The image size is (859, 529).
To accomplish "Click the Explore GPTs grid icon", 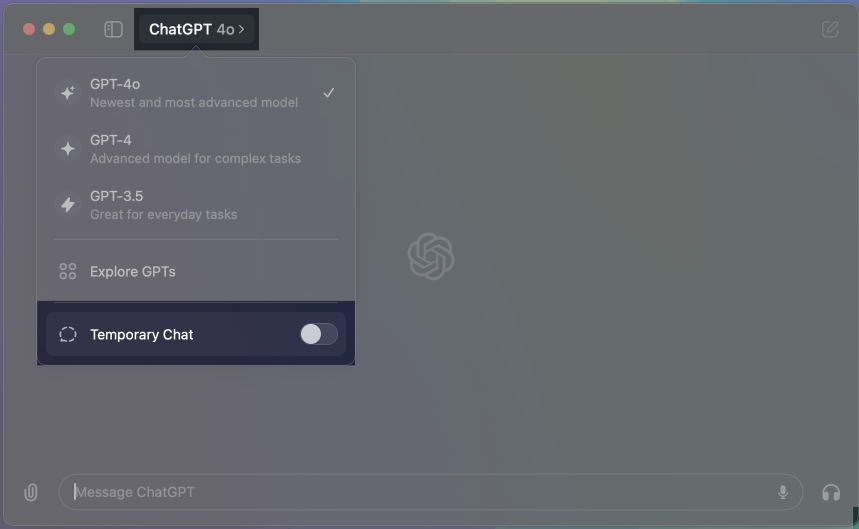I will (x=68, y=272).
